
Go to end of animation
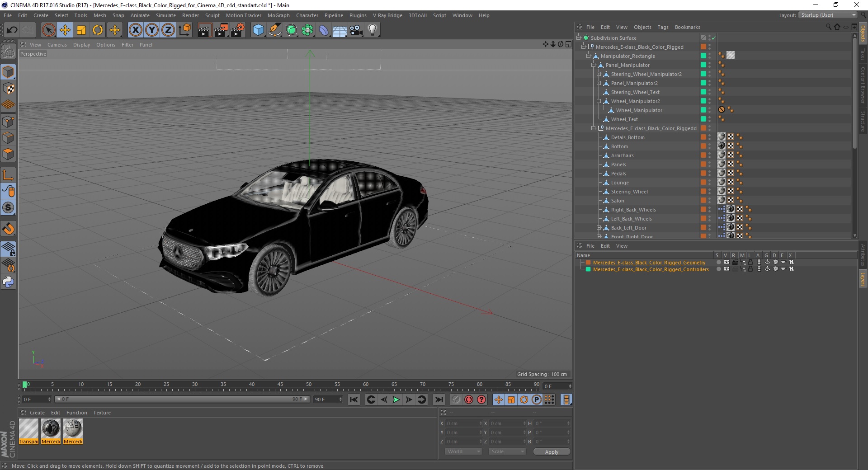point(439,399)
